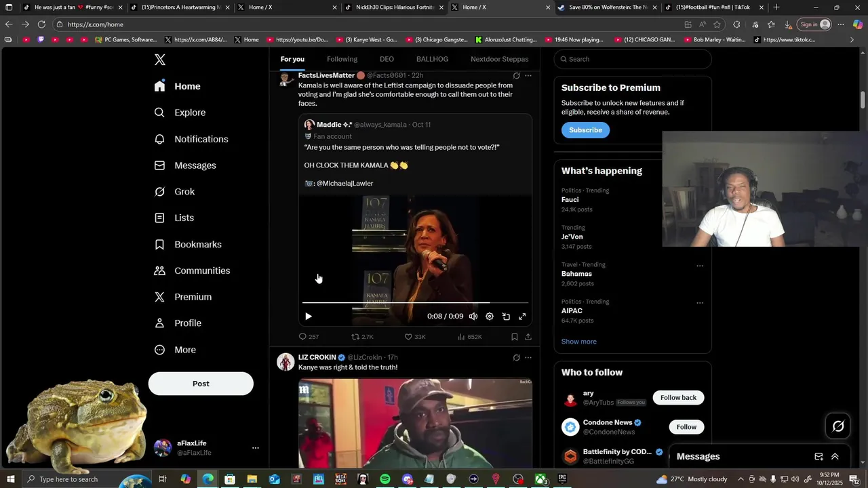Switch to the Following tab
This screenshot has height=488, width=868.
(x=342, y=59)
